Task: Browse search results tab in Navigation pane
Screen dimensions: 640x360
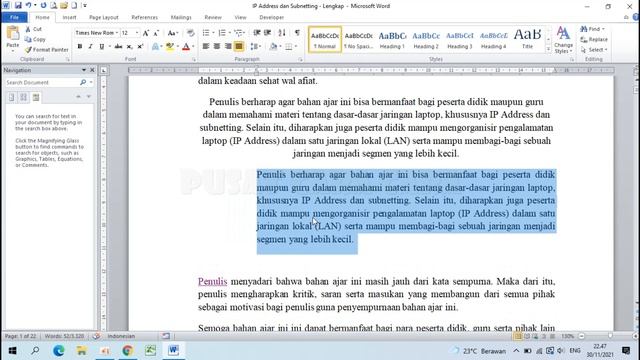Action: tap(36, 97)
